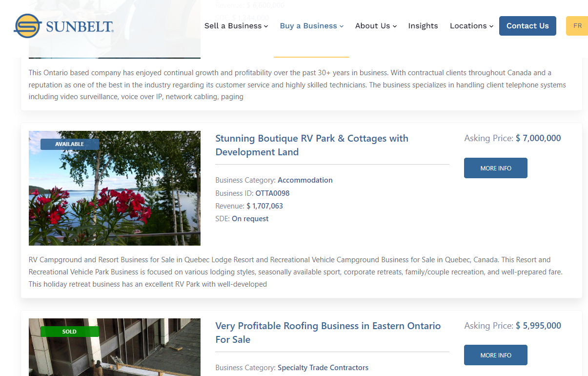Open the Locations menu
Image resolution: width=588 pixels, height=376 pixels.
click(x=471, y=26)
